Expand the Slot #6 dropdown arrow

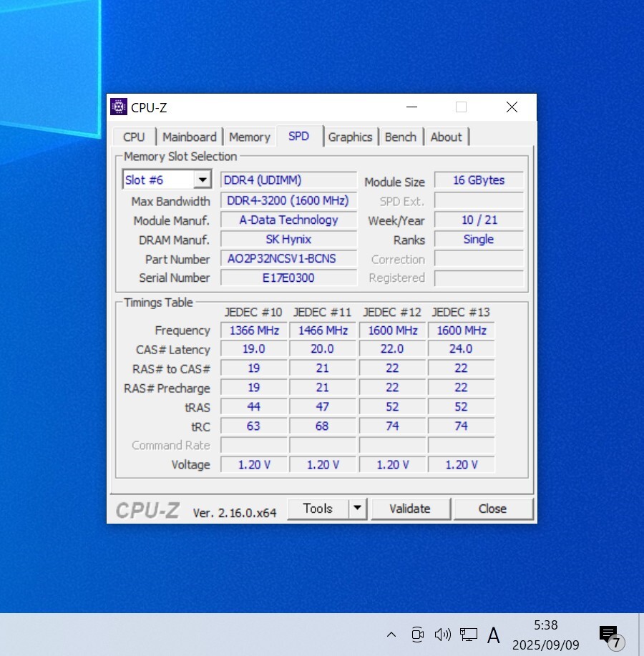tap(203, 180)
